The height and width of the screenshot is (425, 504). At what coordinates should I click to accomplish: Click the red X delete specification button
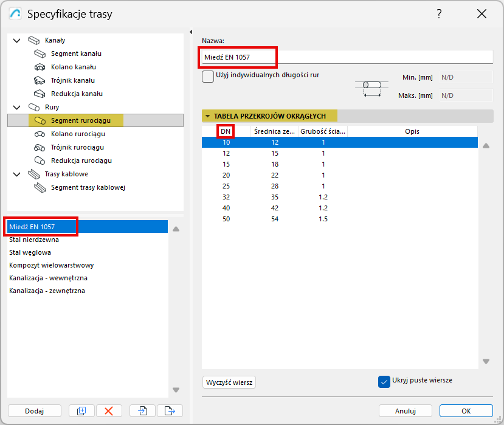(x=109, y=411)
